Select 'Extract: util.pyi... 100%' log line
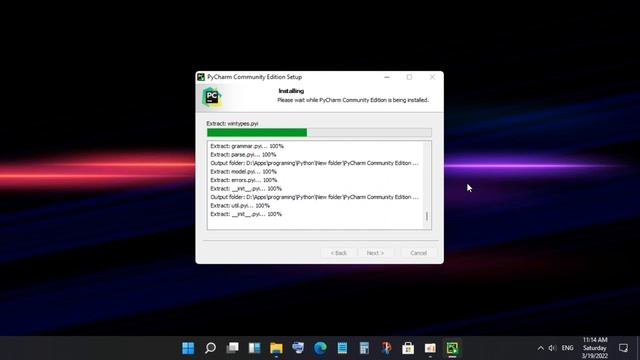 [x=240, y=206]
